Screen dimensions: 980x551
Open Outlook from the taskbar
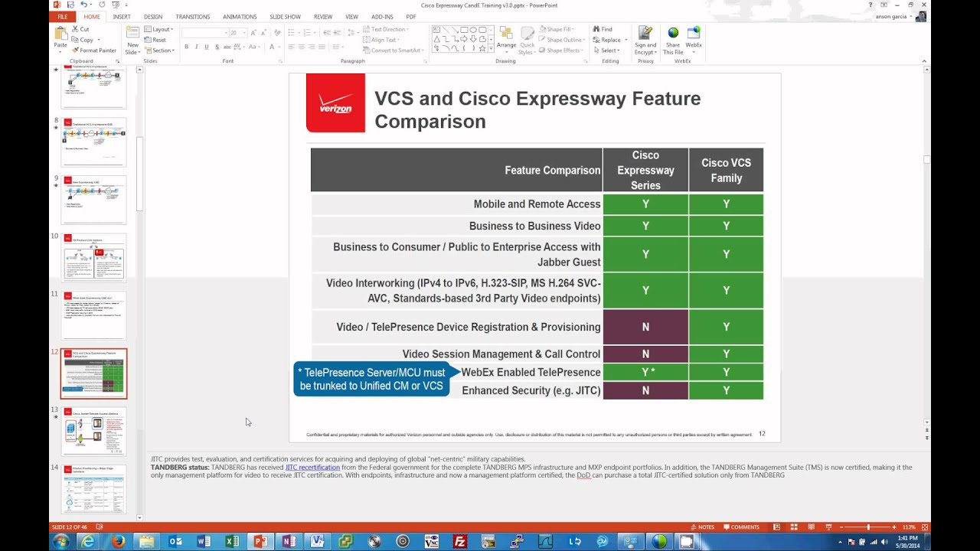pyautogui.click(x=175, y=542)
